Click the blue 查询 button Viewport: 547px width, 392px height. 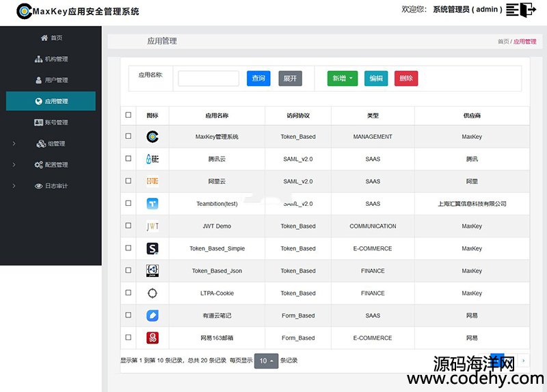(x=258, y=79)
